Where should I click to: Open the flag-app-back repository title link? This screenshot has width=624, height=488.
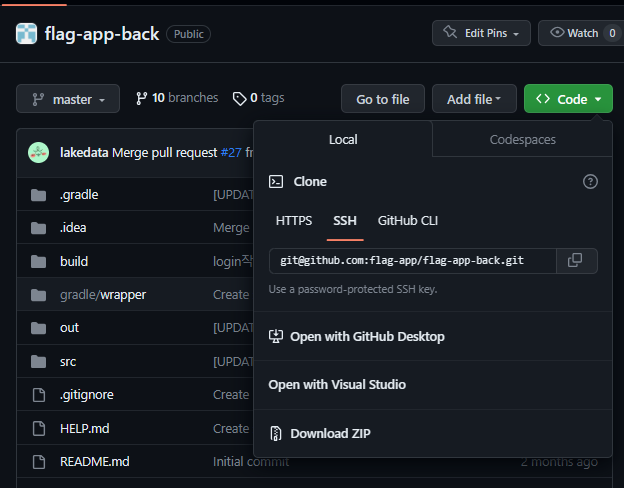102,34
